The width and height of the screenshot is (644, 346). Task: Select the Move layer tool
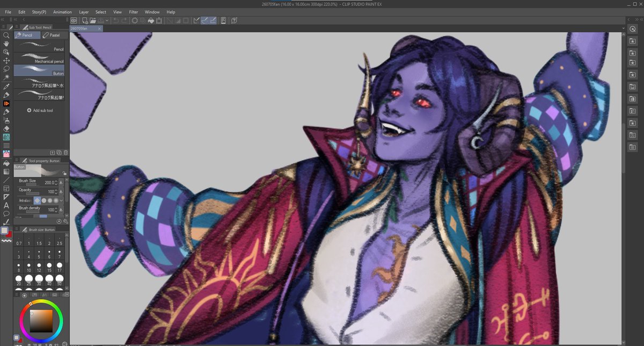pos(6,61)
